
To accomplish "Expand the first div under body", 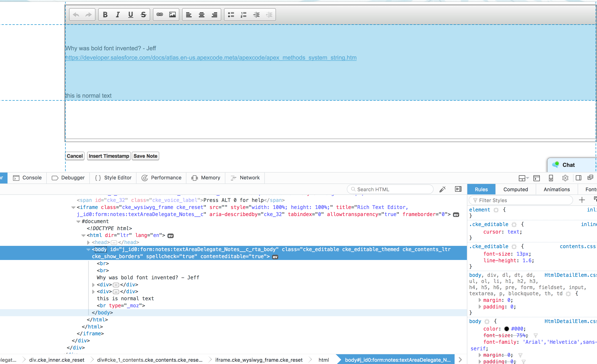I will click(x=93, y=285).
